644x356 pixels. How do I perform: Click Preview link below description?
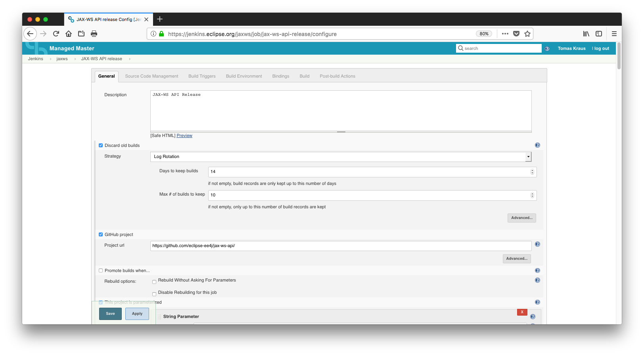point(184,135)
